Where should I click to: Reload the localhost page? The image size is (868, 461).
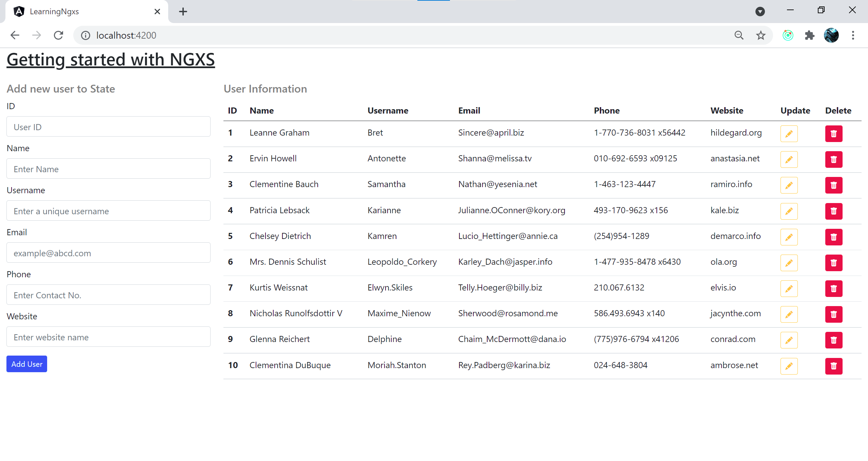tap(58, 35)
